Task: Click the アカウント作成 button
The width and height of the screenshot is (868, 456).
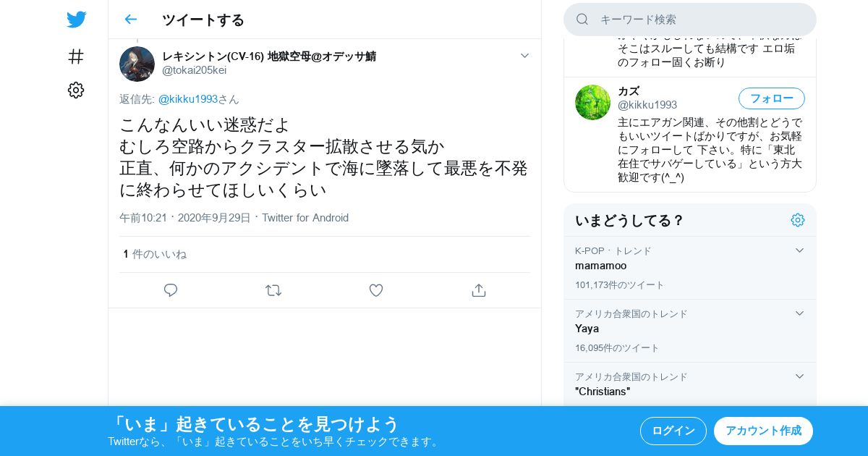Action: click(x=763, y=431)
